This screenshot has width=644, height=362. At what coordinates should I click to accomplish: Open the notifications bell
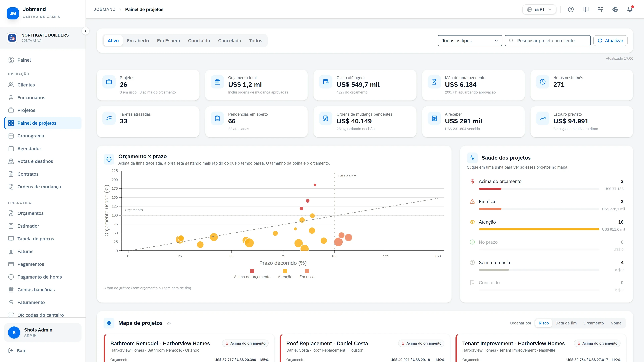(630, 10)
